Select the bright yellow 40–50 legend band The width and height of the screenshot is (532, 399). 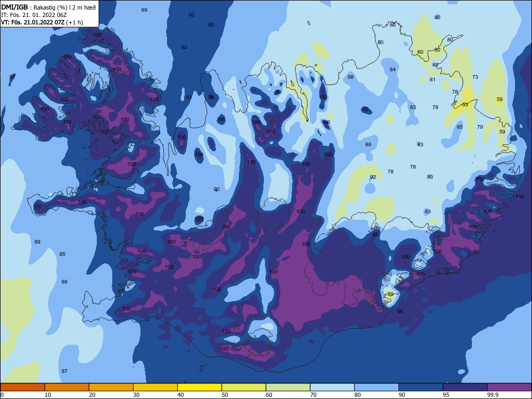click(x=199, y=387)
